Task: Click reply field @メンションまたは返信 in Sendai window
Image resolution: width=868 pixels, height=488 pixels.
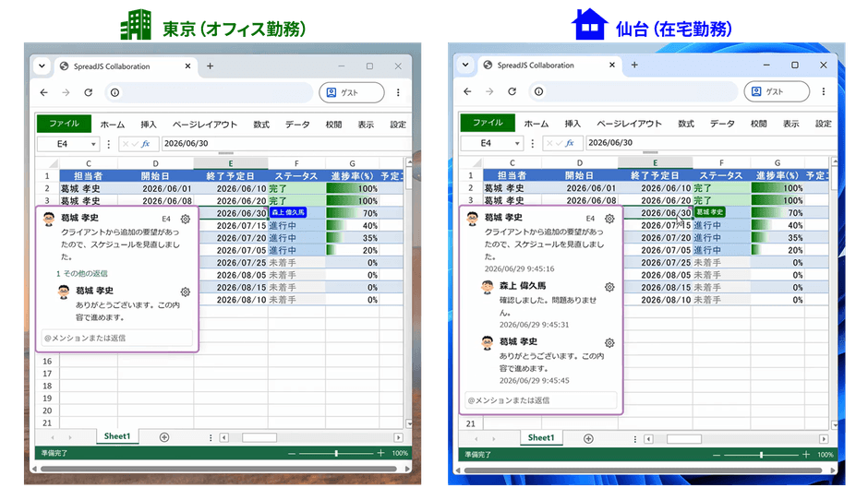Action: [x=541, y=400]
